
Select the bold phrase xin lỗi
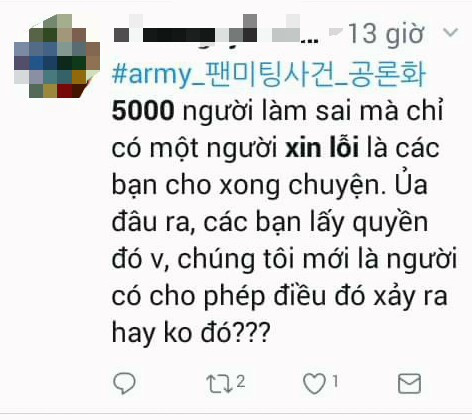(x=322, y=147)
